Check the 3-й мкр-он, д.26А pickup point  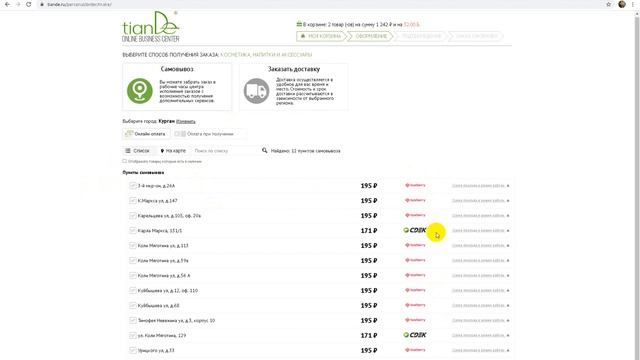point(133,185)
